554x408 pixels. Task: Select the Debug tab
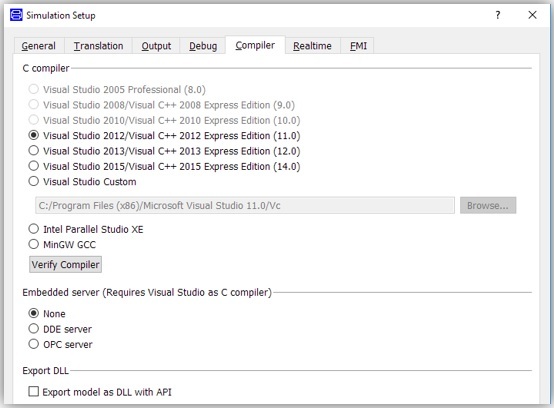coord(203,46)
